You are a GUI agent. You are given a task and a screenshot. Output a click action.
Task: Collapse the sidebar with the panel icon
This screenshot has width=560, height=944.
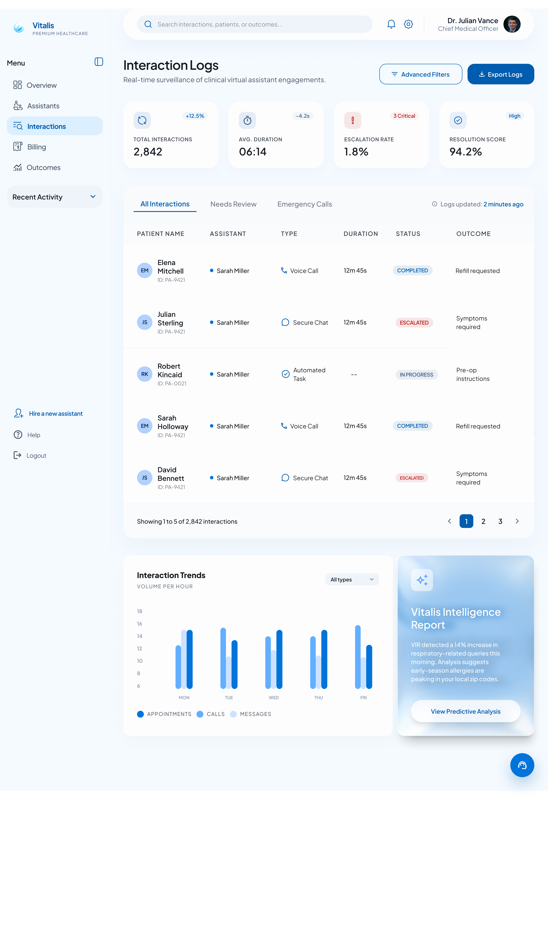pos(99,62)
